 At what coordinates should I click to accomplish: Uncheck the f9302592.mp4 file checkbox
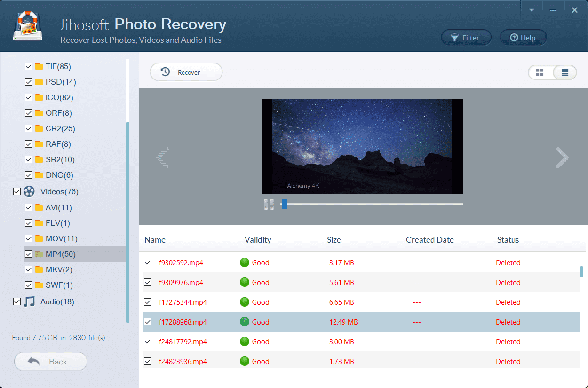point(148,262)
